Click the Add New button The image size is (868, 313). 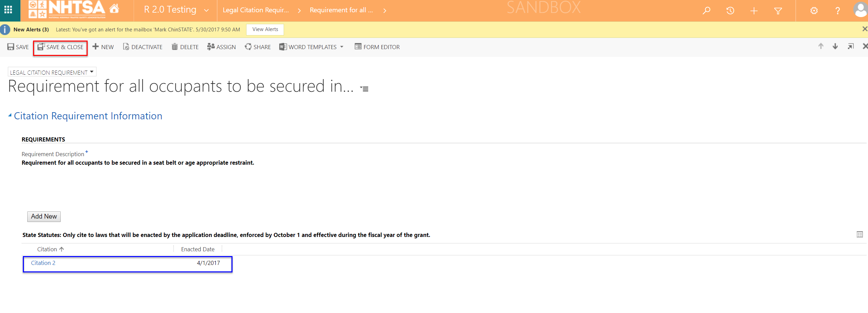[x=44, y=217]
